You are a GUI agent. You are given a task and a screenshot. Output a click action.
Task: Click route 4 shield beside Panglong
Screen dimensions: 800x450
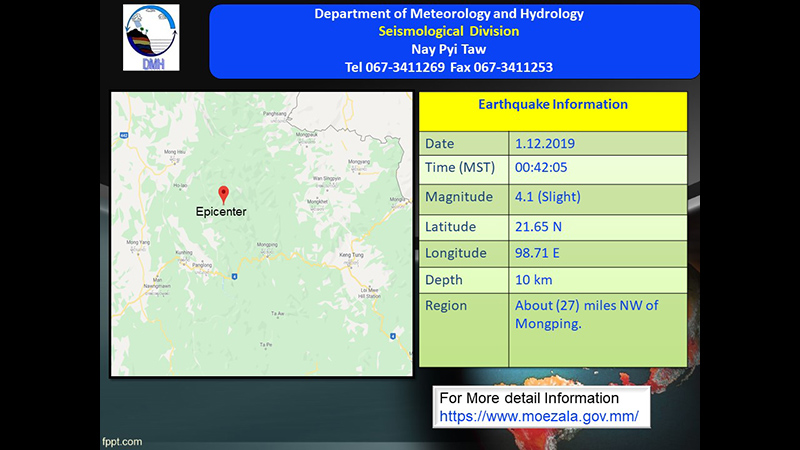pyautogui.click(x=234, y=277)
